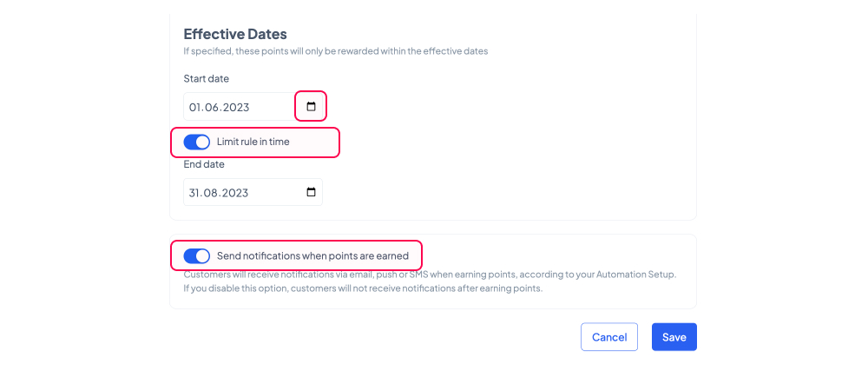This screenshot has width=868, height=371.
Task: Select month 06 in the Start date
Action: point(211,108)
